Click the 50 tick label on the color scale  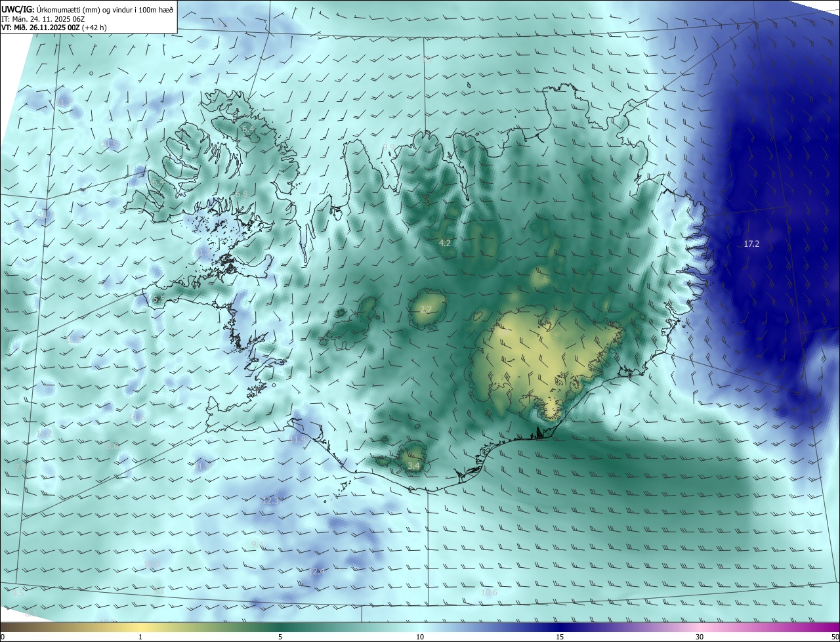click(835, 637)
